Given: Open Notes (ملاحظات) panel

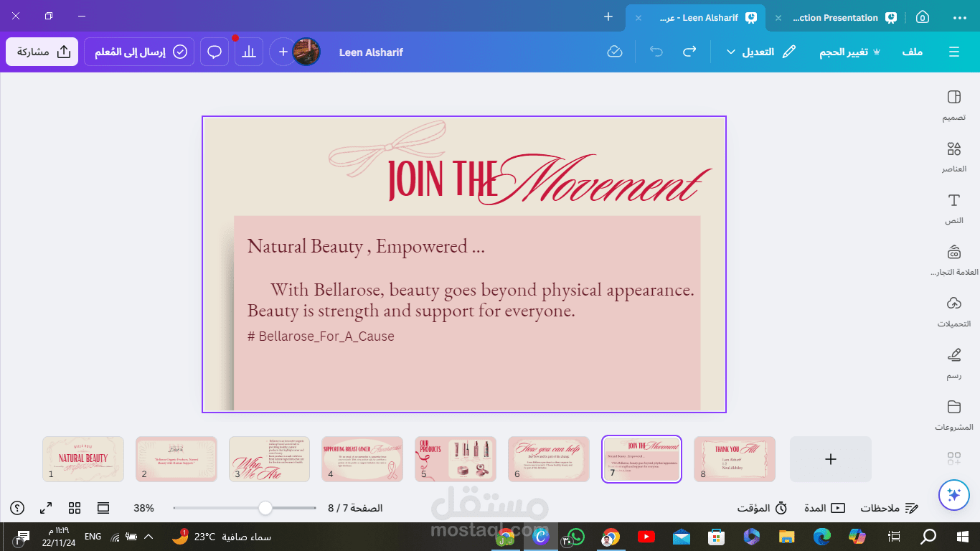Looking at the screenshot, I should 890,508.
